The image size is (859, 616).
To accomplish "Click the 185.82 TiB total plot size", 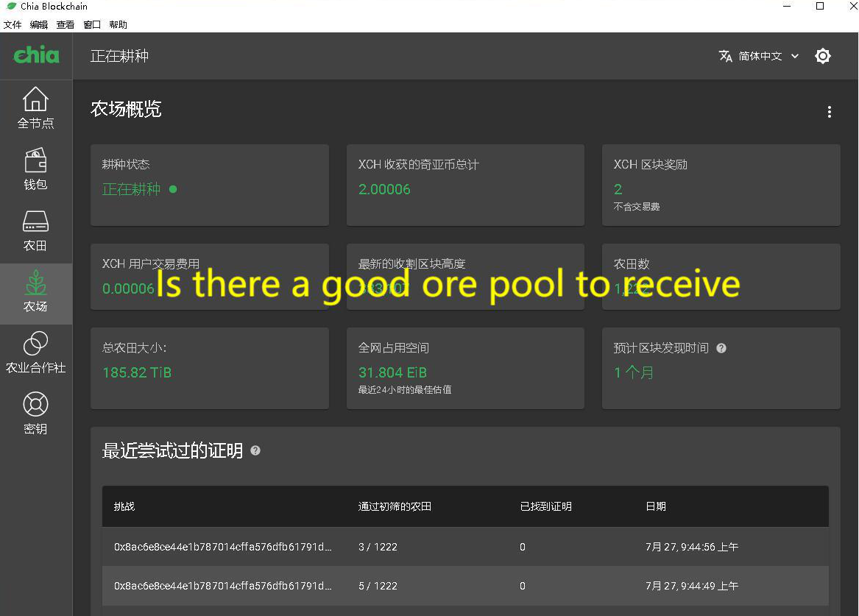I will pyautogui.click(x=137, y=373).
